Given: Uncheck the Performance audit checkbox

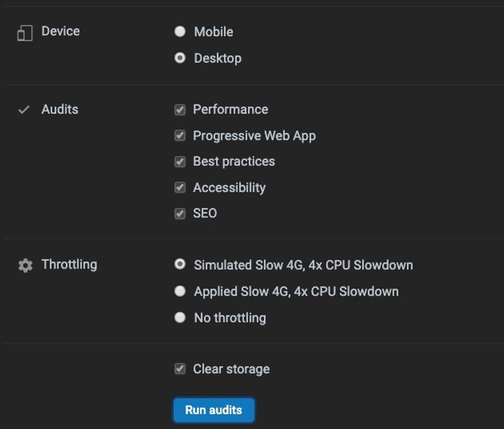Looking at the screenshot, I should 180,110.
